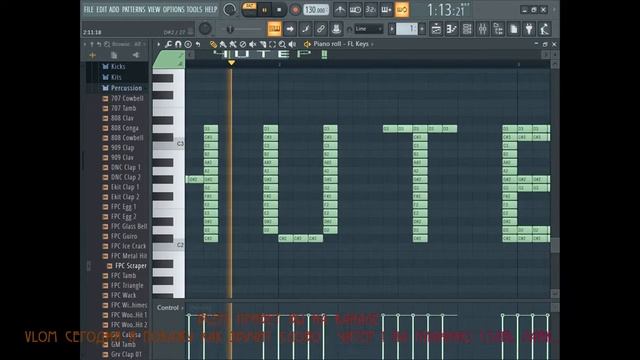Open the plugin picker plug icon
The width and height of the screenshot is (640, 360).
point(529,29)
